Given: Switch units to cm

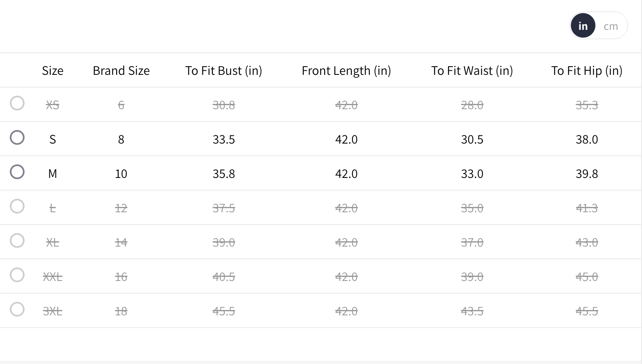Looking at the screenshot, I should pyautogui.click(x=611, y=26).
